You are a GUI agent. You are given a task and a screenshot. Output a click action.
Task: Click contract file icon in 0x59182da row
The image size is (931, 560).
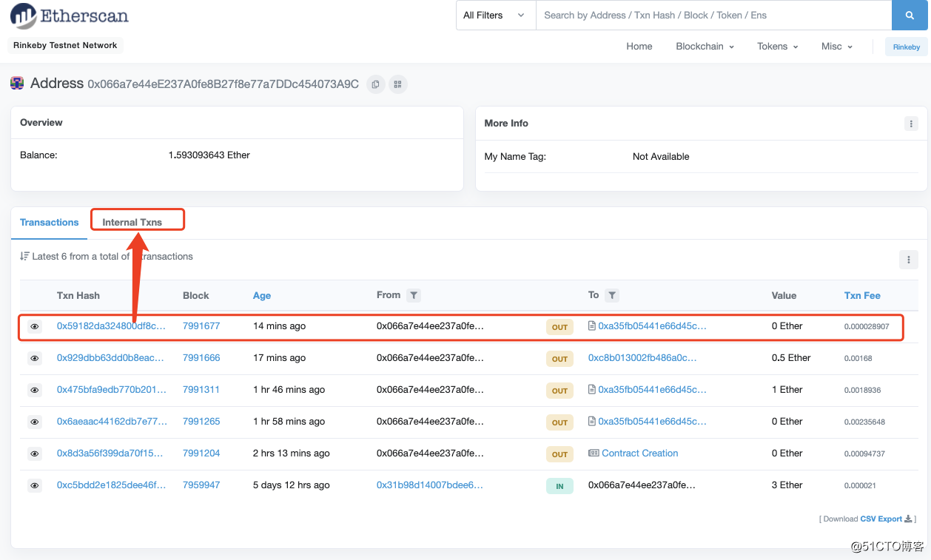pos(591,325)
